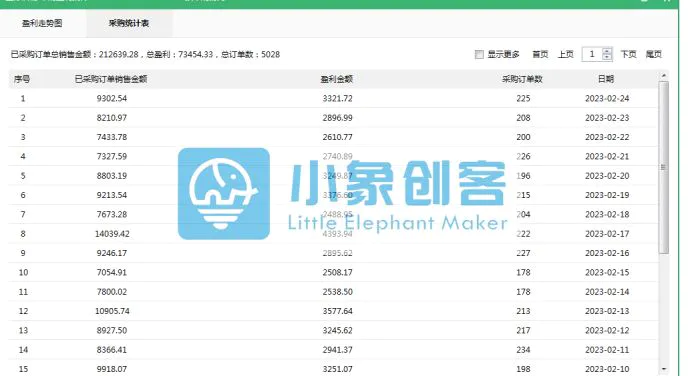
Task: Click the 盈利金额 column header
Action: pyautogui.click(x=337, y=79)
